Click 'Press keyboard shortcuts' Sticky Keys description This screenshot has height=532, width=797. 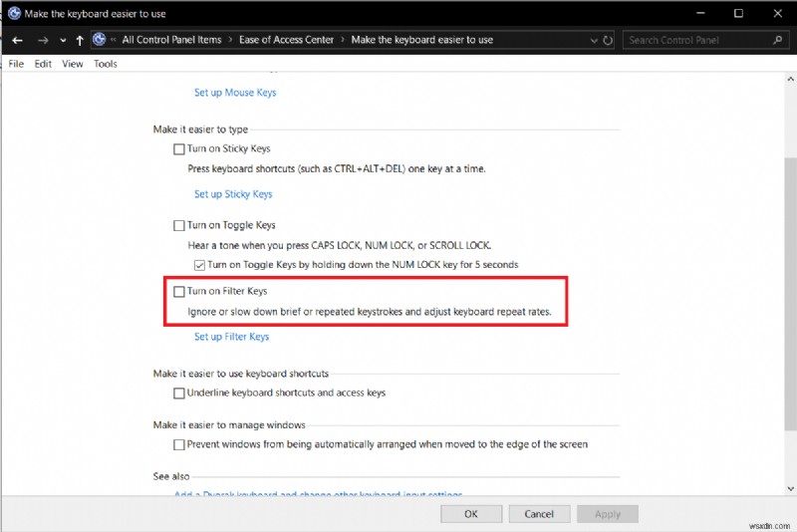pos(337,168)
